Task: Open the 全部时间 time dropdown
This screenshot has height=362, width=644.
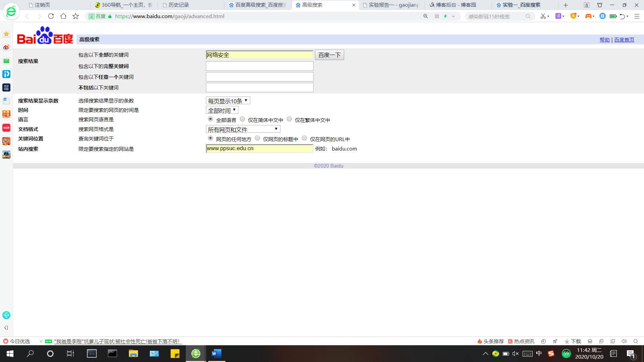Action: coord(222,110)
